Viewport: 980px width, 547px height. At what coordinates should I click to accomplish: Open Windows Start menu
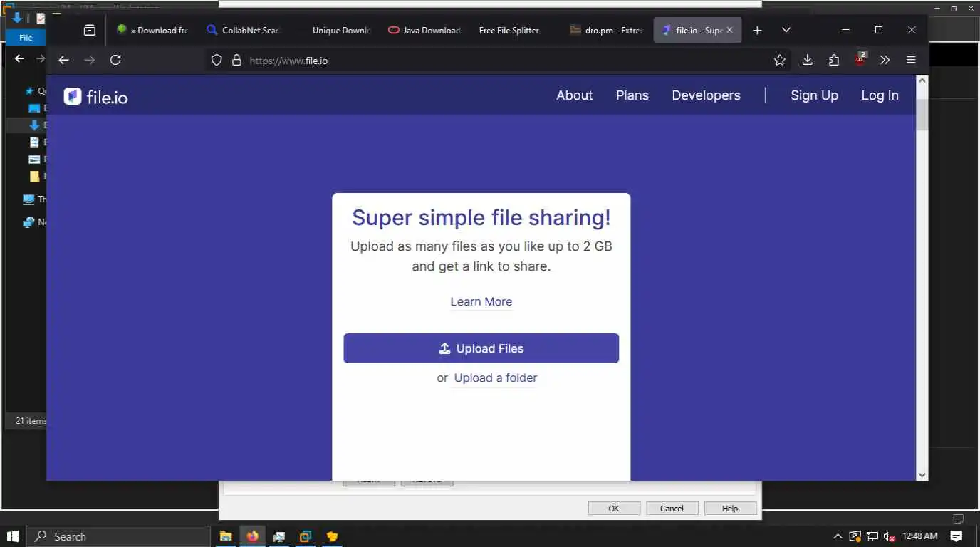[x=13, y=536]
